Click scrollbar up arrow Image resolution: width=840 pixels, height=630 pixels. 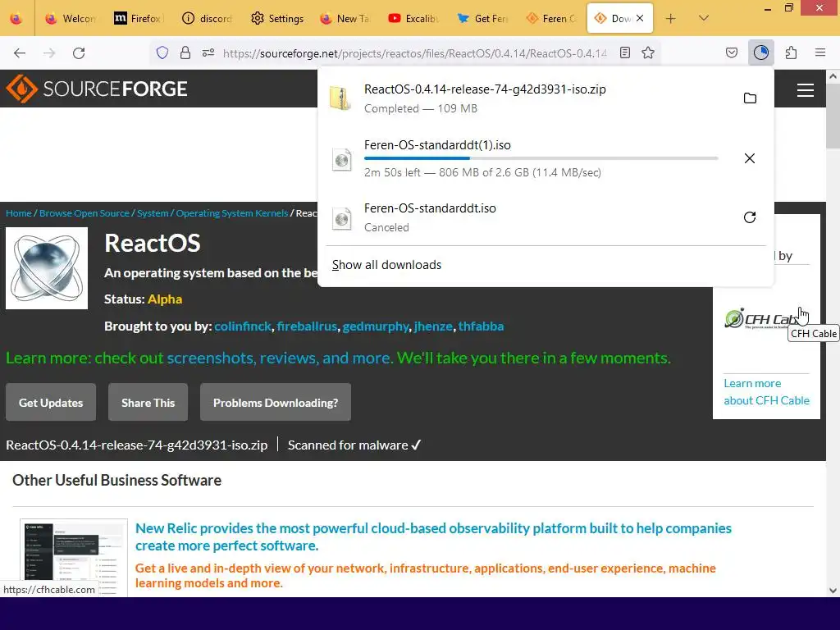click(833, 76)
